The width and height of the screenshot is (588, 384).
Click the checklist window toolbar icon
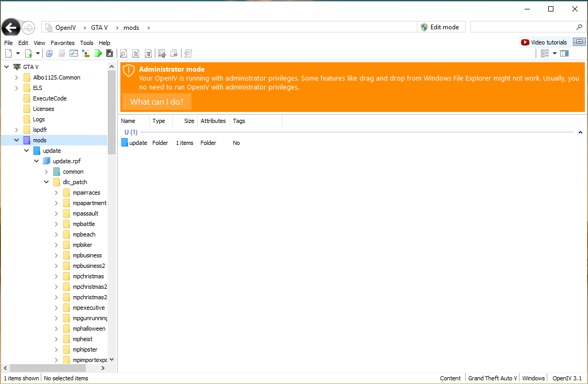(x=74, y=54)
